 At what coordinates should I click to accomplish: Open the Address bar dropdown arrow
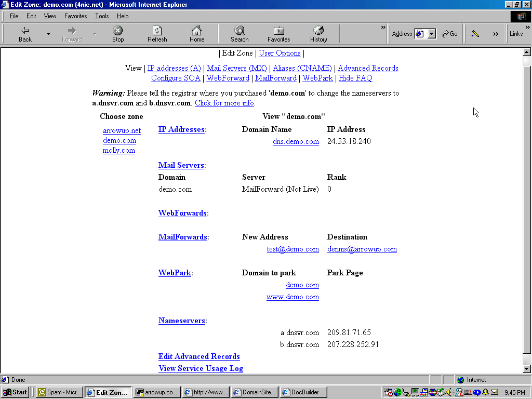[432, 34]
